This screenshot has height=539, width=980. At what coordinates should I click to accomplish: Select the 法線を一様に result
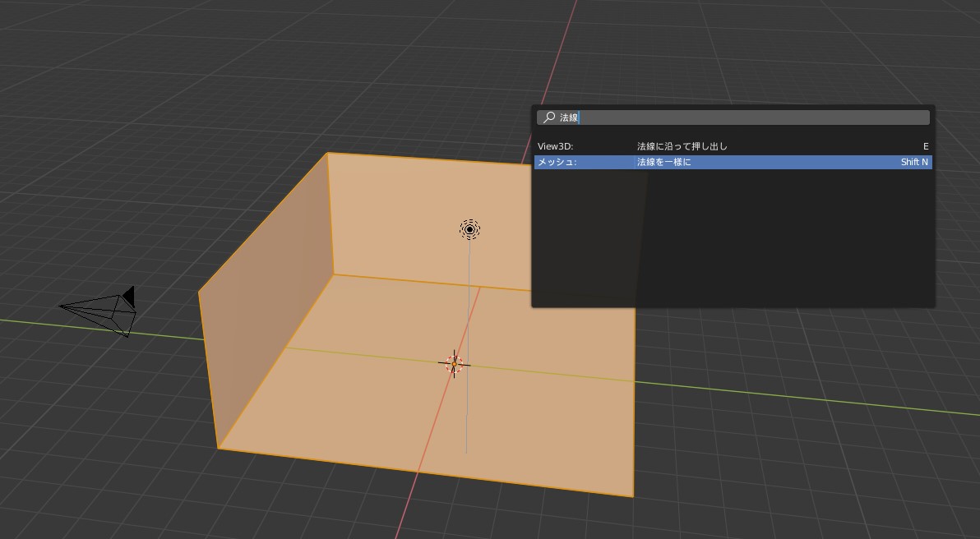click(x=733, y=162)
